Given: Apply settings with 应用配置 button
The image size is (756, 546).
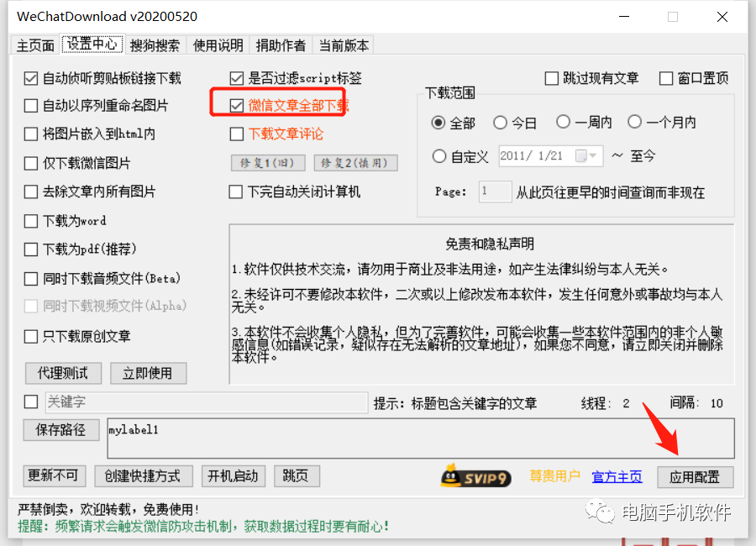Looking at the screenshot, I should coord(696,477).
